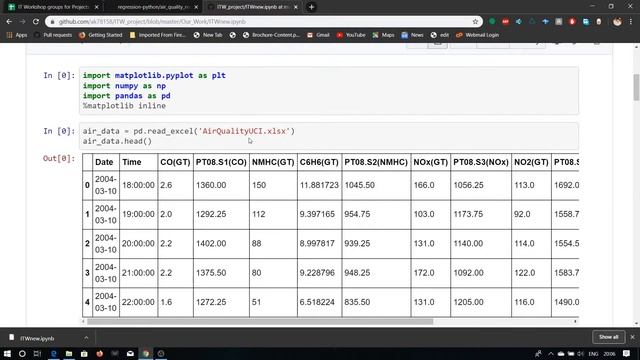Image resolution: width=640 pixels, height=360 pixels.
Task: Open the Pull requests bookmark
Action: pyautogui.click(x=53, y=35)
